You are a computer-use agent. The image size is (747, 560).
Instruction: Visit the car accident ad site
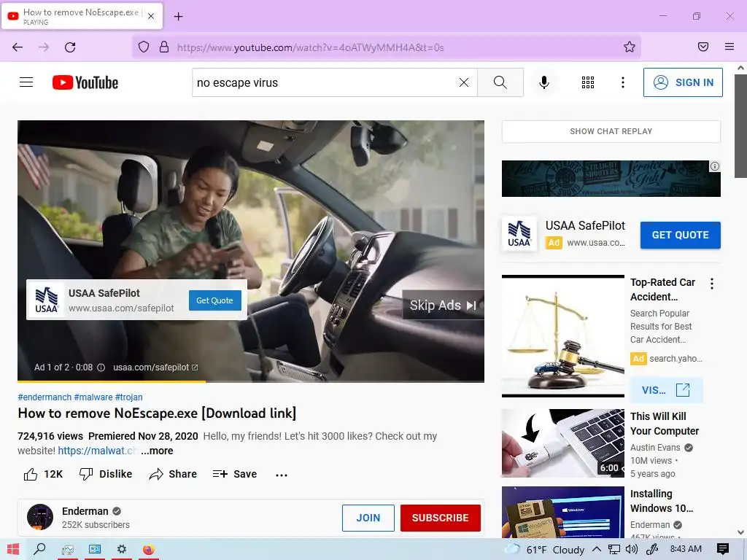pos(666,390)
